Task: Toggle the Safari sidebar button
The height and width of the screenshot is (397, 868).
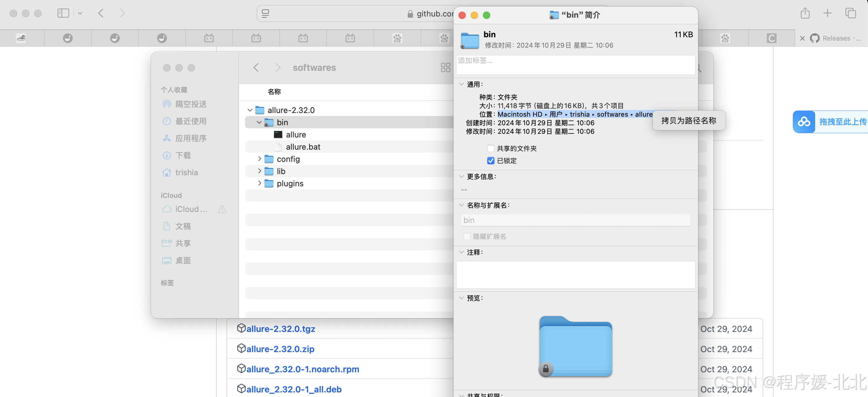Action: click(63, 13)
